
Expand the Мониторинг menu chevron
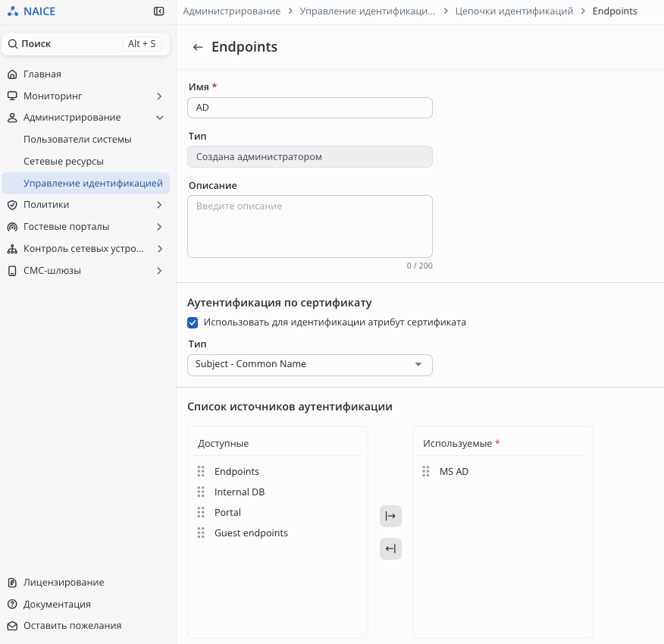[x=159, y=96]
